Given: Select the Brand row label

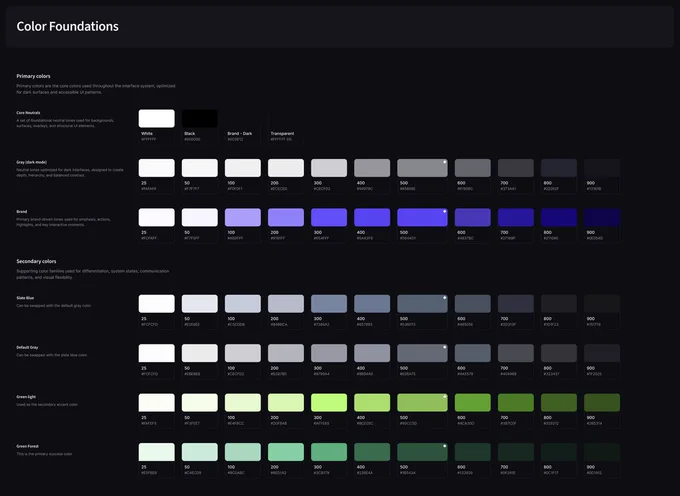Looking at the screenshot, I should tap(22, 212).
